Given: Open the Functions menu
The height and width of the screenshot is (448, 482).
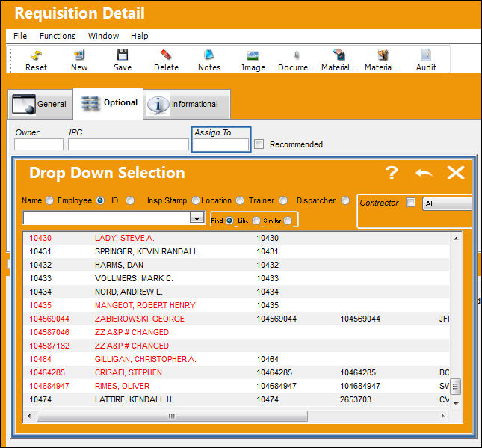Looking at the screenshot, I should (58, 36).
